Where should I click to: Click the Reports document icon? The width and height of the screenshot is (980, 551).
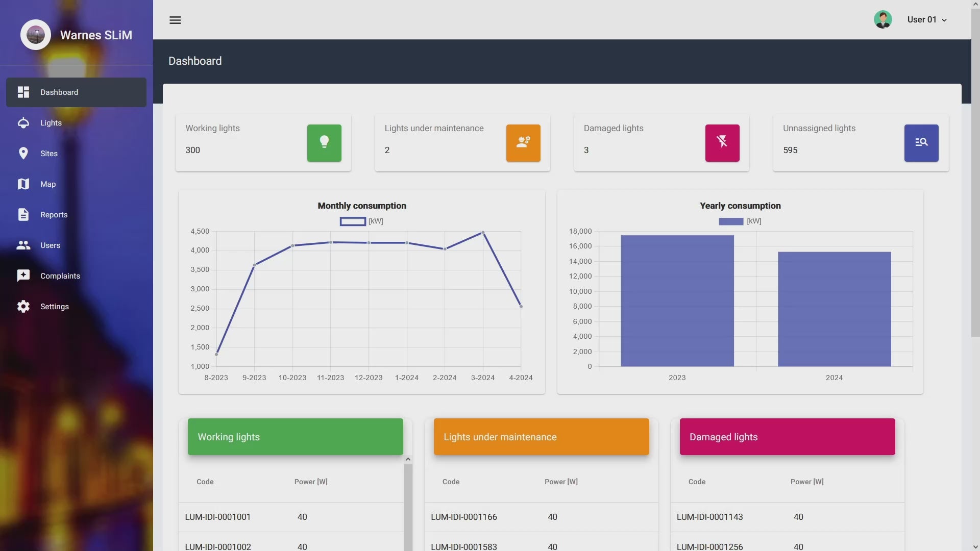click(x=23, y=214)
